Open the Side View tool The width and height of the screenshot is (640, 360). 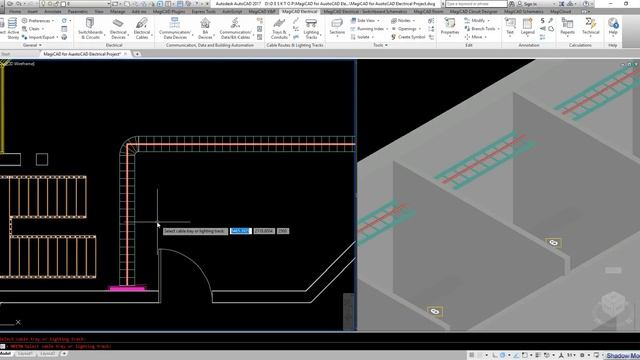364,20
